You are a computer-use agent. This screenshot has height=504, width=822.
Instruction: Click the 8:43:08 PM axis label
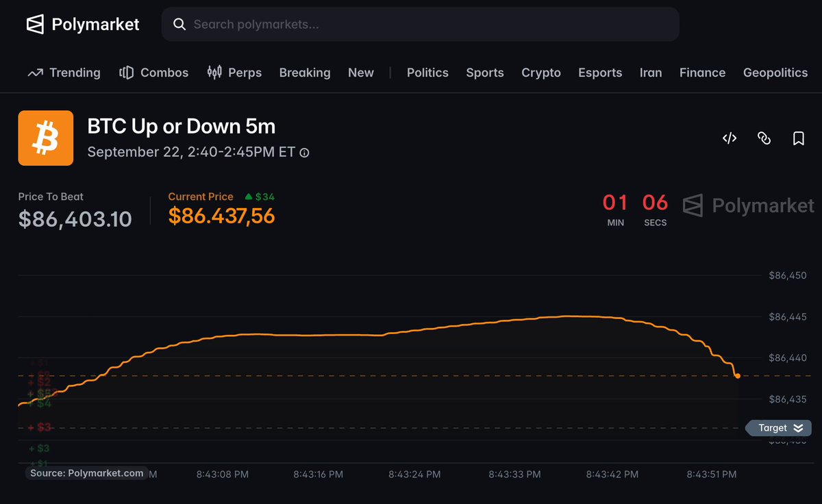223,474
